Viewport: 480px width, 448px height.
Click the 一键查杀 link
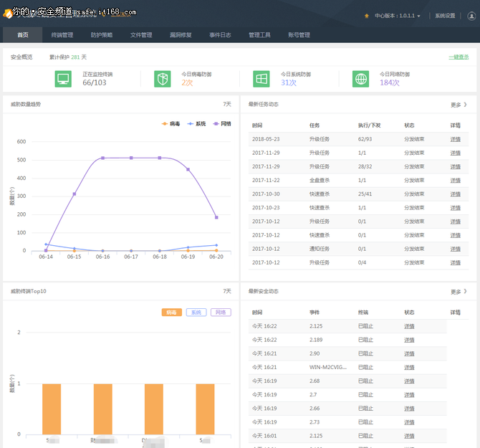click(x=459, y=57)
